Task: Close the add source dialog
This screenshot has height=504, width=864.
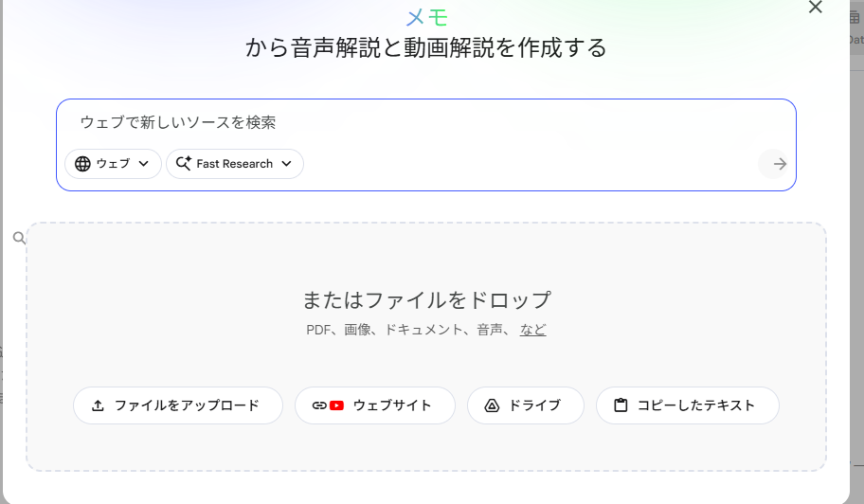Action: pyautogui.click(x=815, y=8)
